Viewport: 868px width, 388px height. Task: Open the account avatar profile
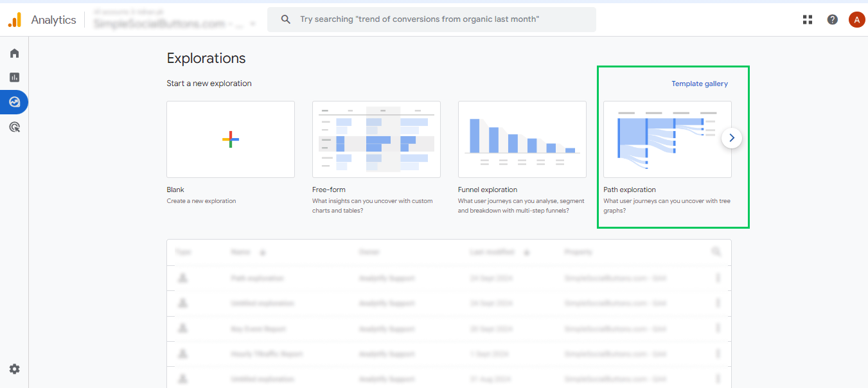(x=856, y=20)
